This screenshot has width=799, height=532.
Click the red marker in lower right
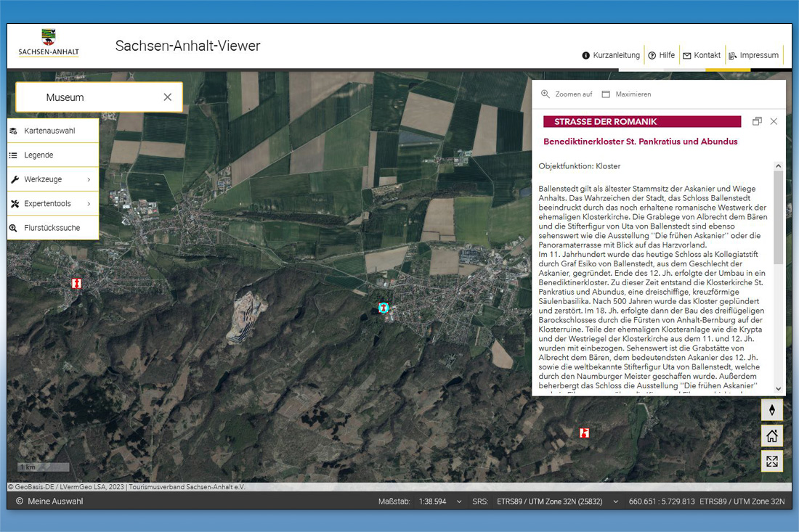tap(584, 433)
